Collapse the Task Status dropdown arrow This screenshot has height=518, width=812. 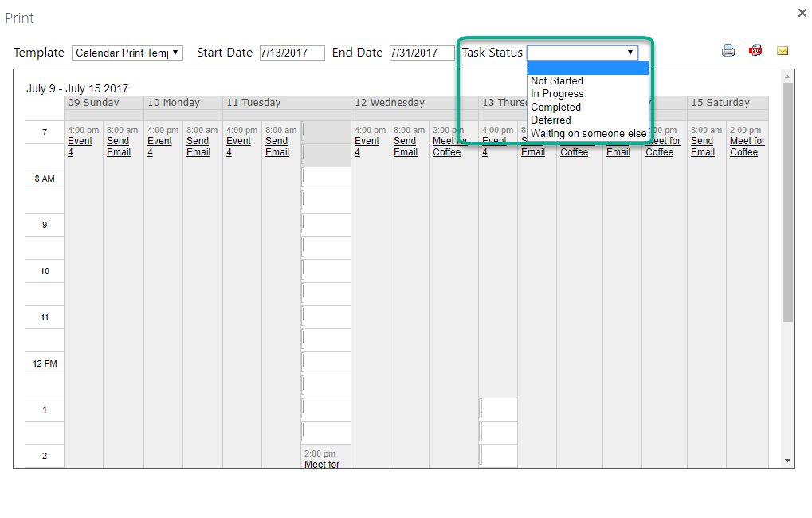point(630,53)
